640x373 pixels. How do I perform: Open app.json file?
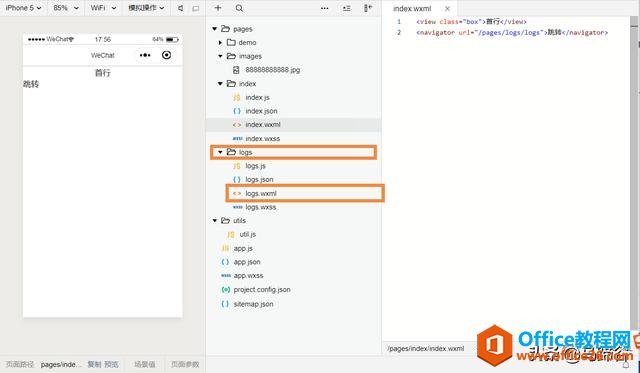(247, 262)
